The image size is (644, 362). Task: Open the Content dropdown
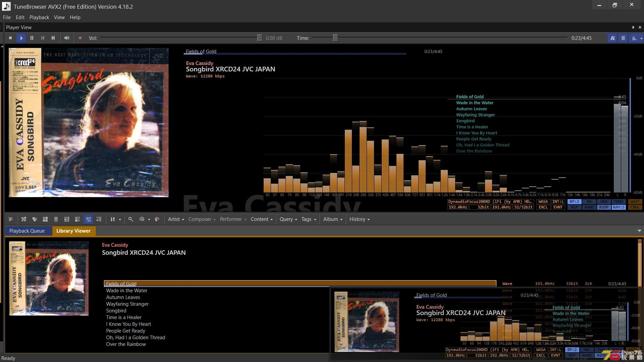click(262, 219)
